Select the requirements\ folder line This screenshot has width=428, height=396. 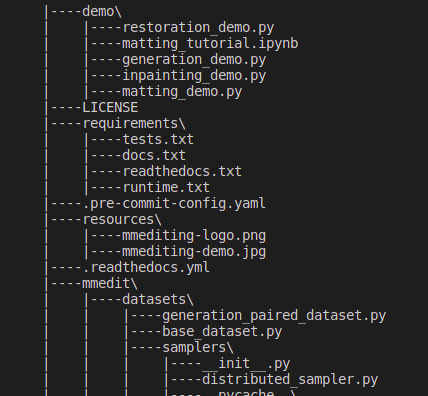[x=134, y=124]
